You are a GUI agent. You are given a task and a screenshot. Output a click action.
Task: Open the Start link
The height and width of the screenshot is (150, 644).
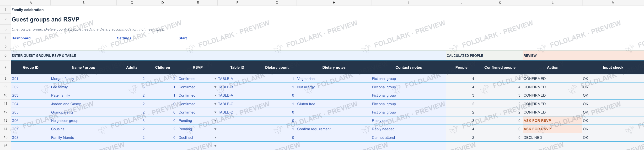point(182,38)
